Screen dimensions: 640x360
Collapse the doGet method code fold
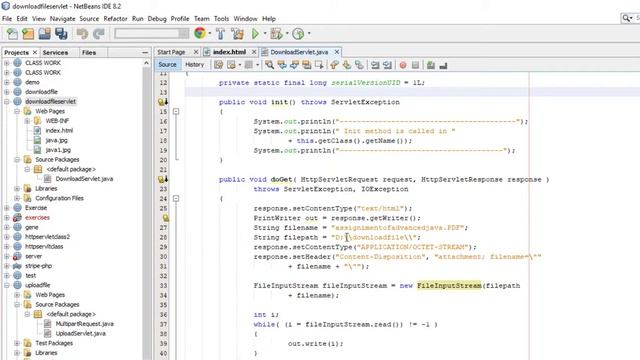tap(176, 198)
